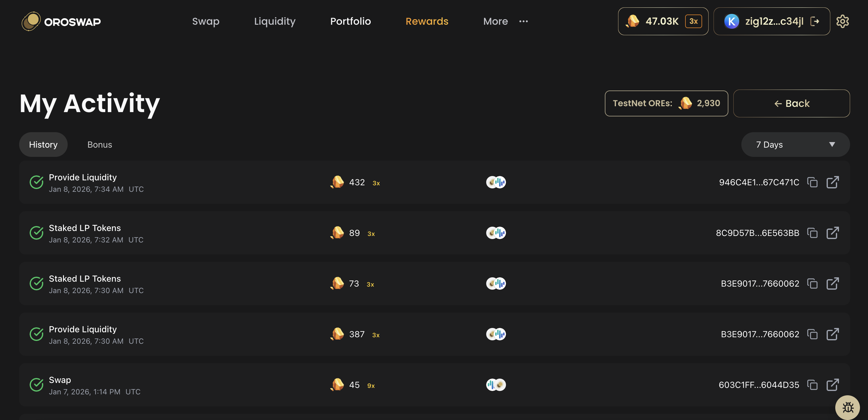The width and height of the screenshot is (868, 420).
Task: Expand the More navigation menu
Action: pyautogui.click(x=495, y=21)
